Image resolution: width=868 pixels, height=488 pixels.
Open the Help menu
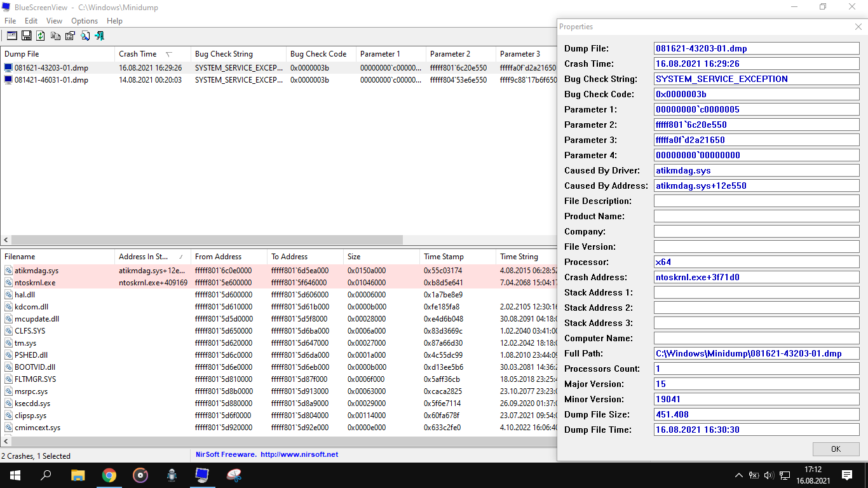click(115, 21)
